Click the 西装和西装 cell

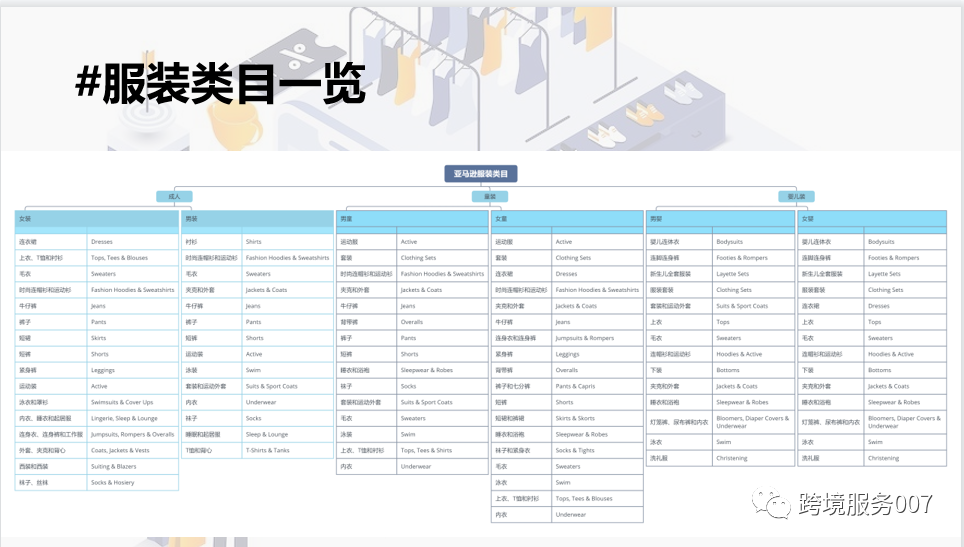50,466
